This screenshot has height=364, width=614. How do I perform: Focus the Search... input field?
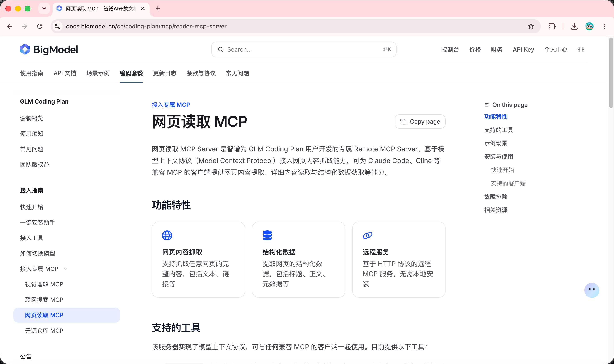[304, 49]
